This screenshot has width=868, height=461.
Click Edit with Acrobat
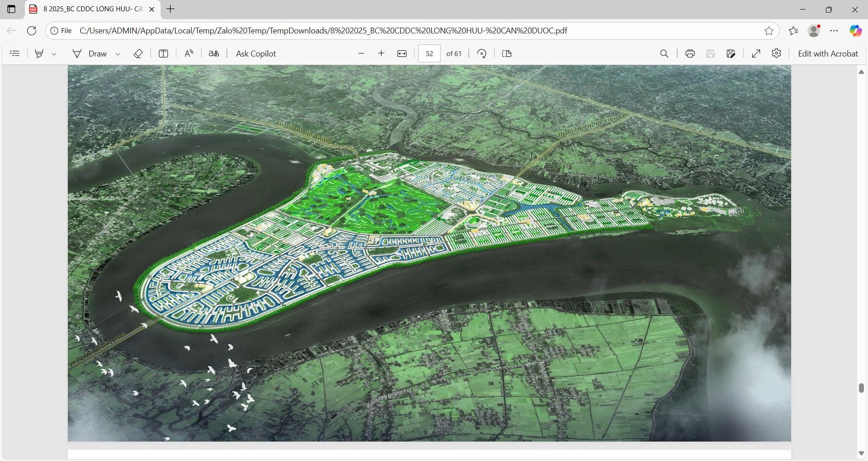click(828, 54)
